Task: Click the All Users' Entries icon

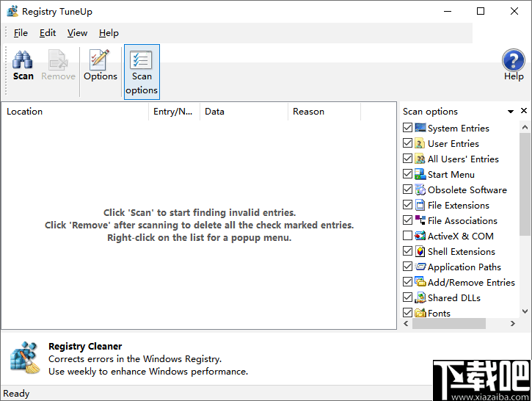Action: 420,159
